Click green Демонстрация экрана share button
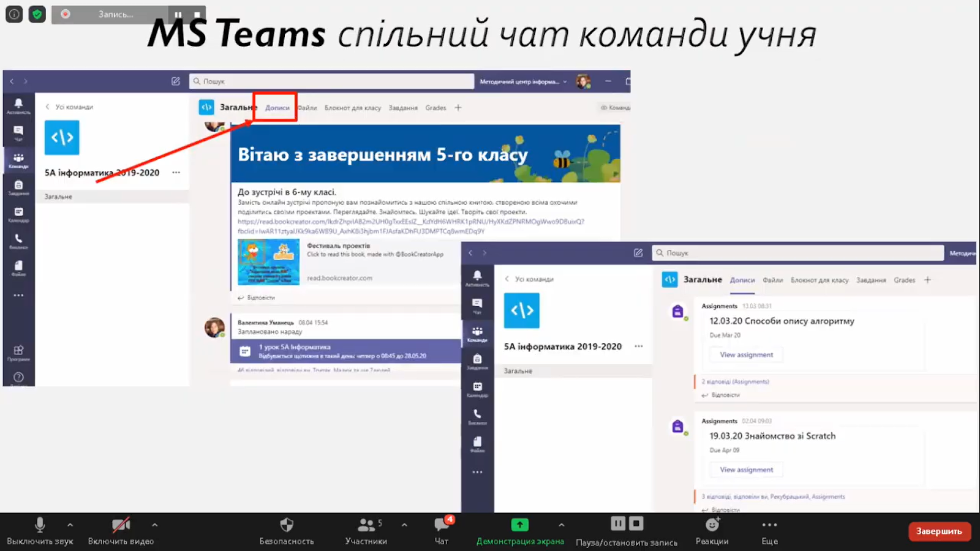The height and width of the screenshot is (551, 980). click(520, 531)
